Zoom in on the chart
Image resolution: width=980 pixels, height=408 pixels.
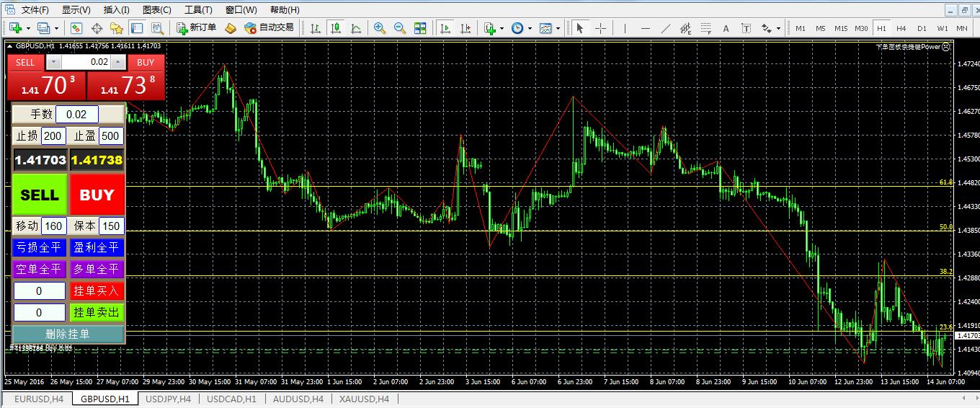point(380,28)
